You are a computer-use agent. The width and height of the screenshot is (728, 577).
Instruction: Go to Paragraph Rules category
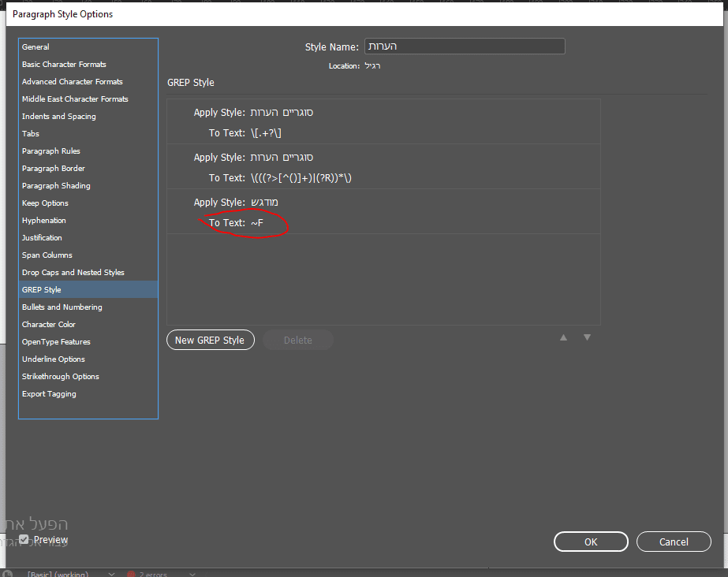[x=88, y=151]
